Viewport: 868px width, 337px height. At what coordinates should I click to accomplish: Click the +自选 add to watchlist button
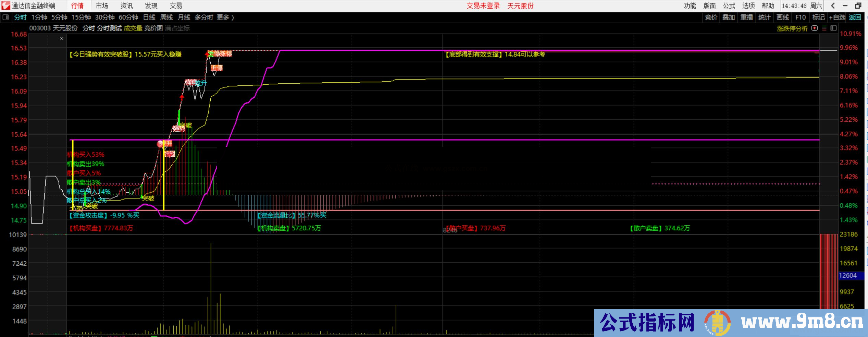click(x=837, y=17)
